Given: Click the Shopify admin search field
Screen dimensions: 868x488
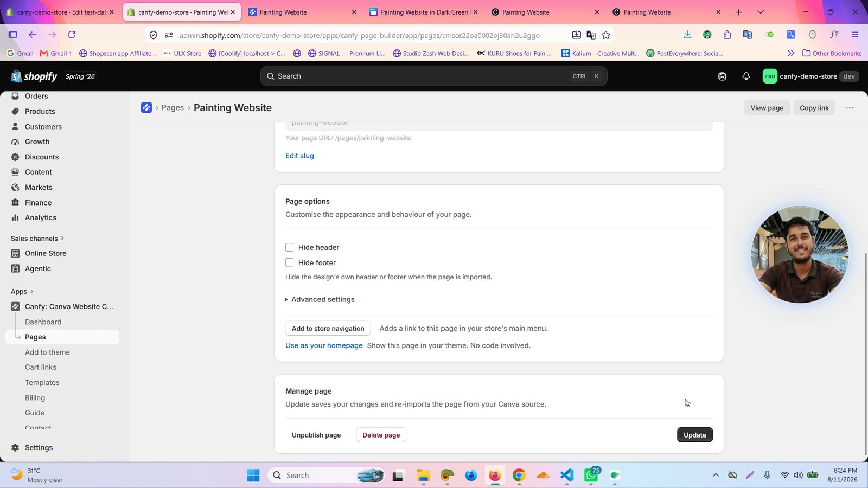Looking at the screenshot, I should point(434,76).
